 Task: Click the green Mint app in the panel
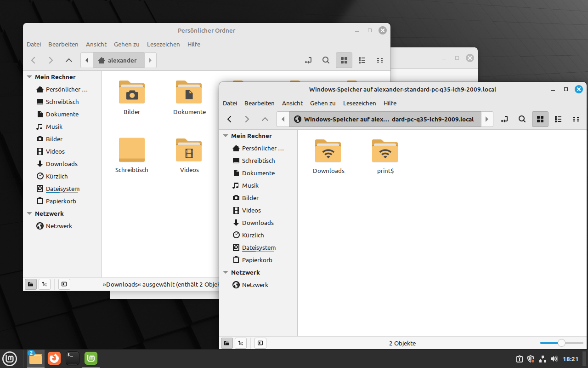point(91,358)
